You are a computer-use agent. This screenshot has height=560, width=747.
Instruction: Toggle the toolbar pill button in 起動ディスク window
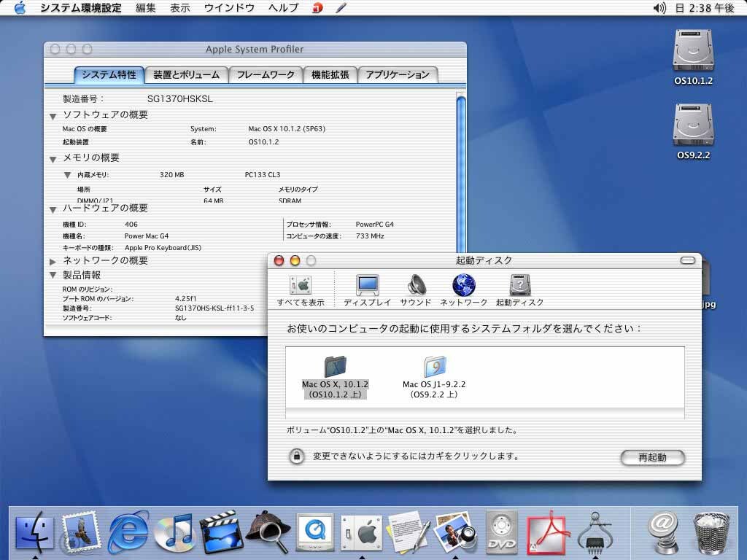click(x=687, y=260)
